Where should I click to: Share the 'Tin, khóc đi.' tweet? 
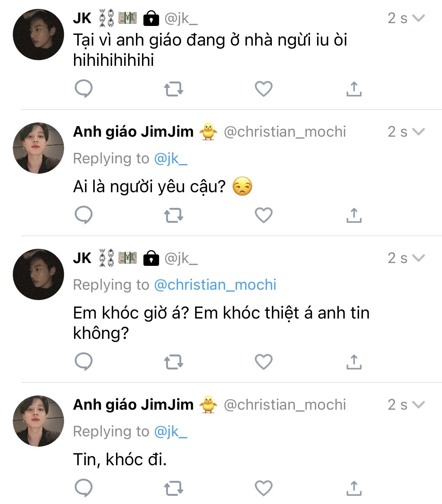tap(354, 488)
